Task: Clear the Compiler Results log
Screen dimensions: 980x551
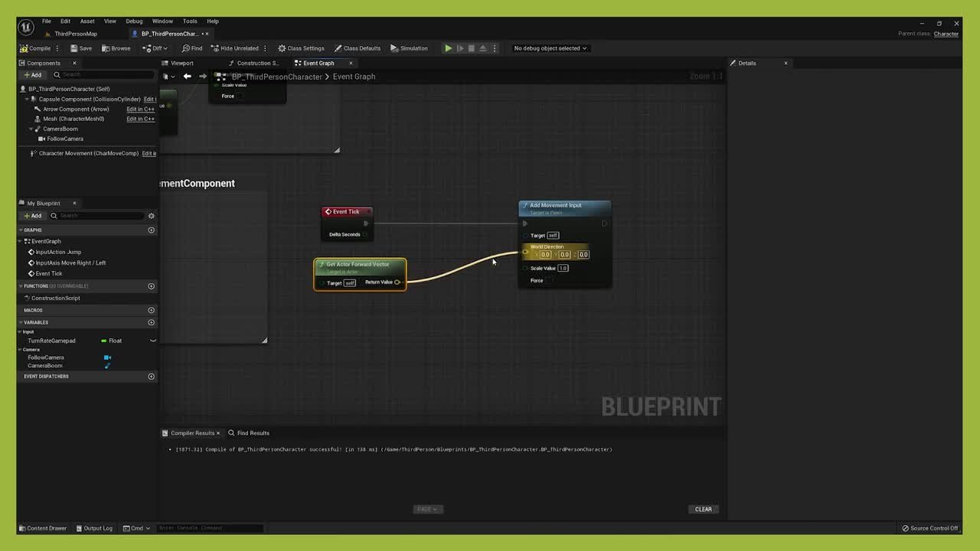Action: pos(703,509)
